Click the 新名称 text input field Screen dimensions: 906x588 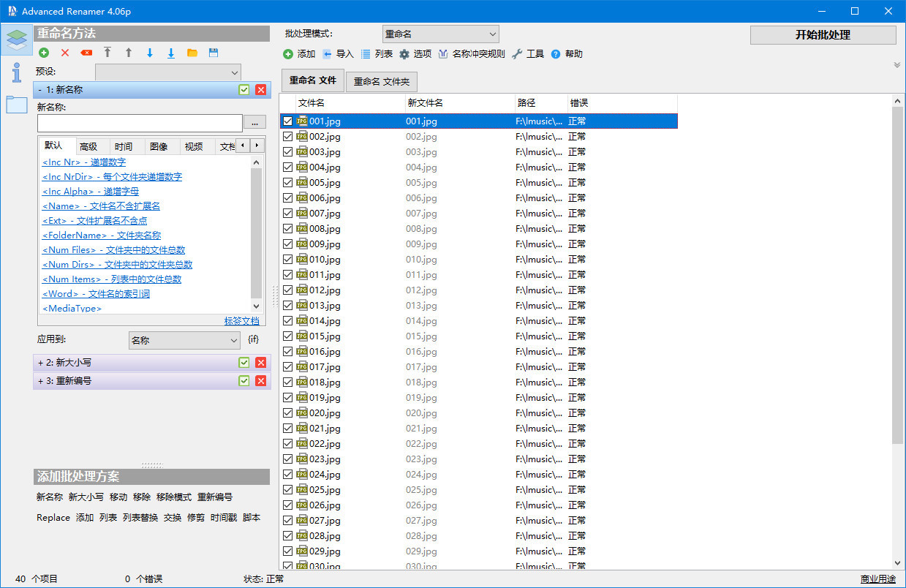click(140, 123)
